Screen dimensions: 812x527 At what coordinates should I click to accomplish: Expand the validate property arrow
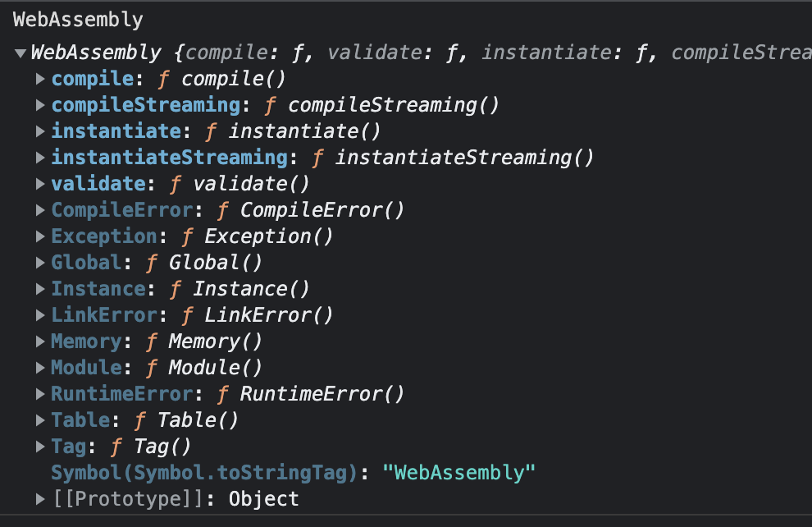coord(40,184)
